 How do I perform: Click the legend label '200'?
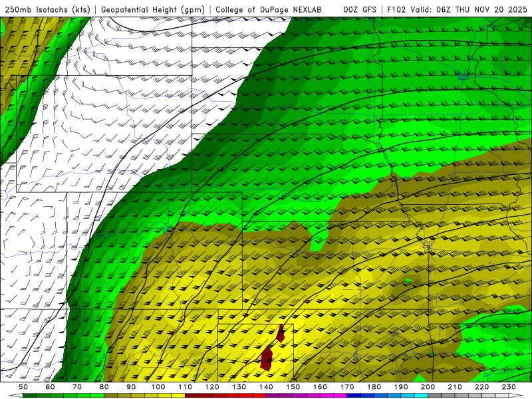(428, 387)
